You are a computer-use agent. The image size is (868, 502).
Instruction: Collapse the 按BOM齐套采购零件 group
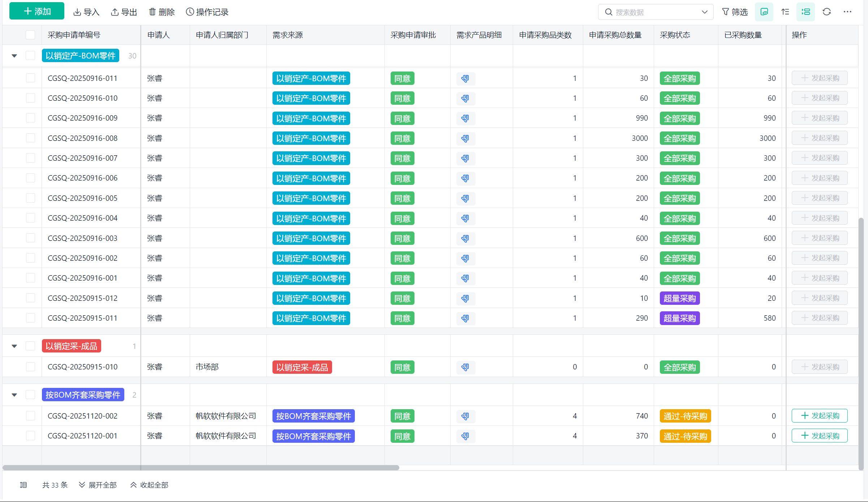pyautogui.click(x=14, y=395)
